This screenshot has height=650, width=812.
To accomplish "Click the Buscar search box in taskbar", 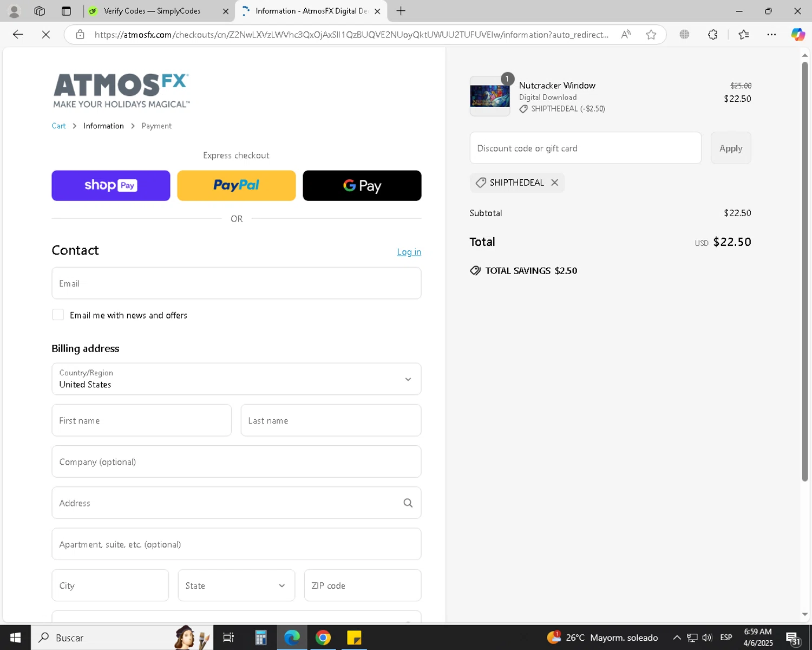I will pyautogui.click(x=122, y=638).
